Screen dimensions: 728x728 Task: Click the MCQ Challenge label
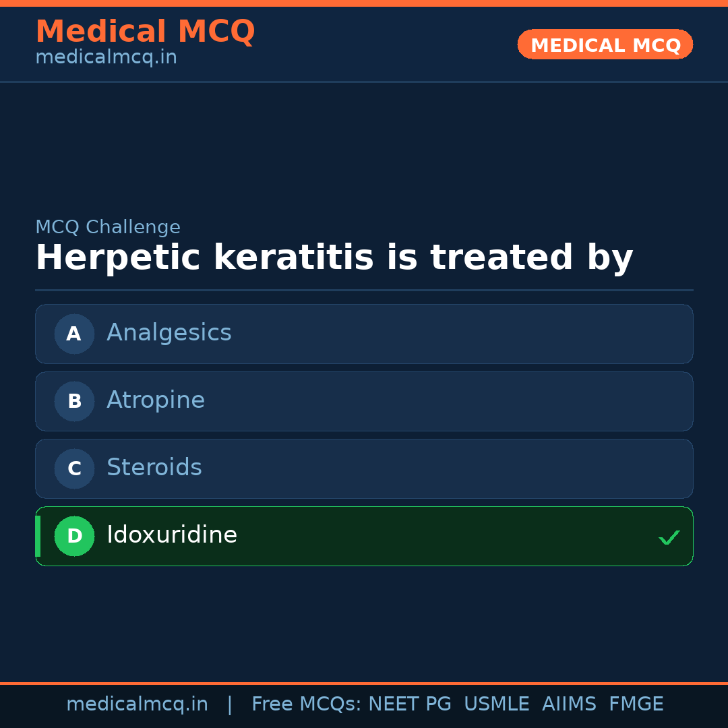pyautogui.click(x=108, y=227)
